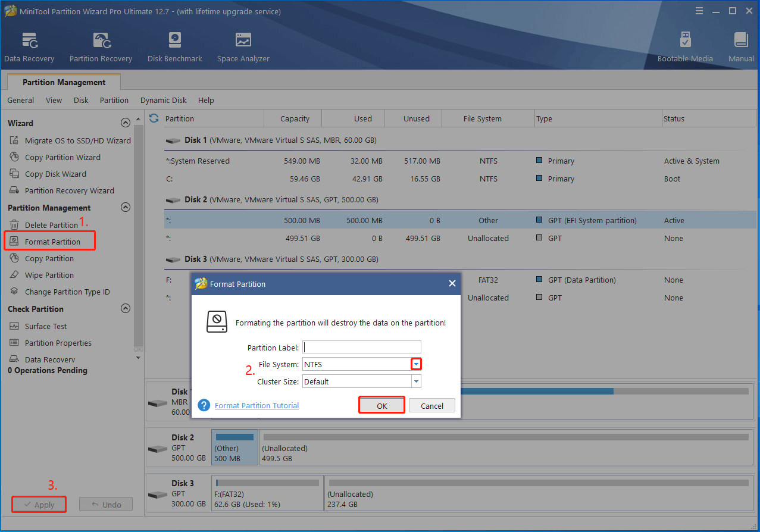Click Data Recovery in sidebar list
This screenshot has width=760, height=532.
click(x=42, y=359)
